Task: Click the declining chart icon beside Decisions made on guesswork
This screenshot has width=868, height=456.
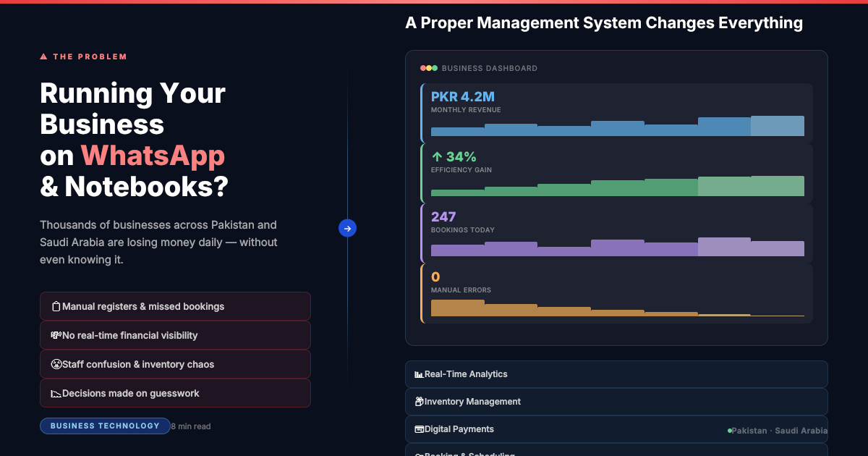Action: (56, 394)
